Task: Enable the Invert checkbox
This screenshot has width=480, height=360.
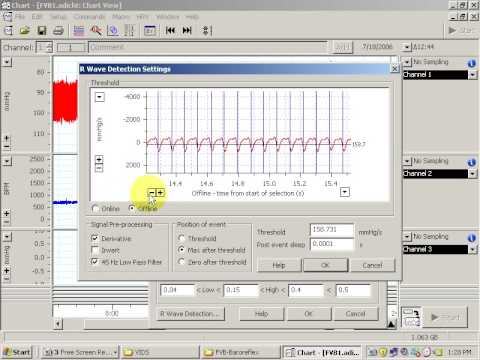Action: tap(95, 250)
